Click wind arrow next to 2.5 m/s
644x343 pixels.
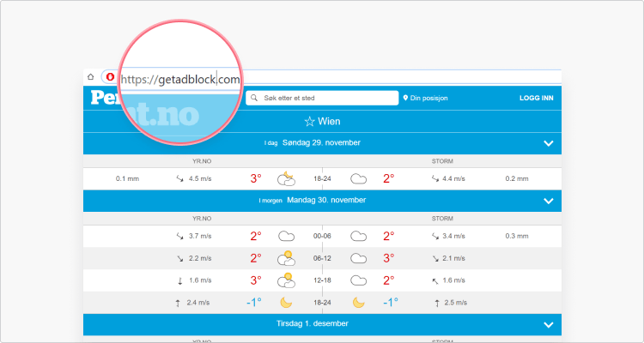[x=437, y=304]
